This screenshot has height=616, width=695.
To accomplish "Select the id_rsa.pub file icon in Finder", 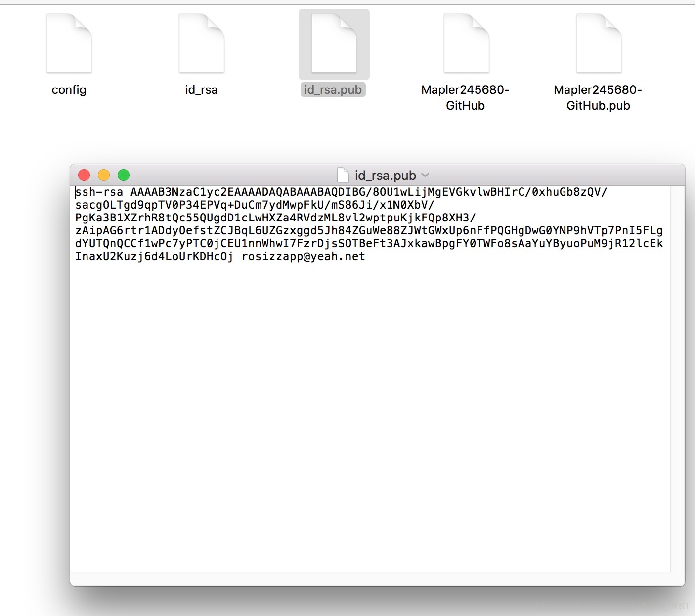I will point(334,44).
